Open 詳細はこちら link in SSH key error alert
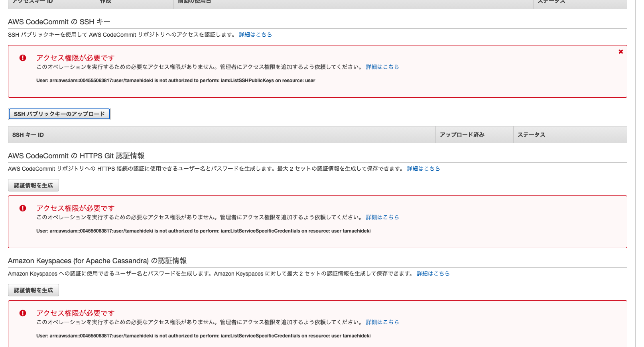The height and width of the screenshot is (347, 644). (382, 67)
